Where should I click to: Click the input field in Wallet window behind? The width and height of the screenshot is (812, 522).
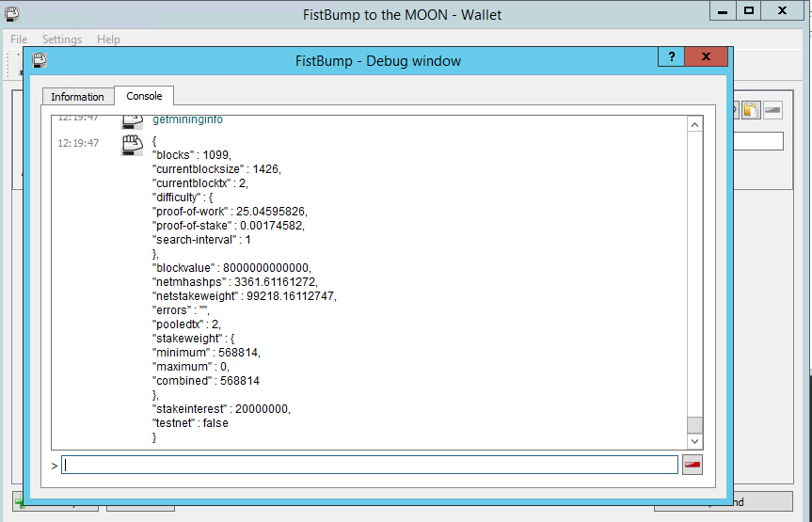tap(758, 141)
